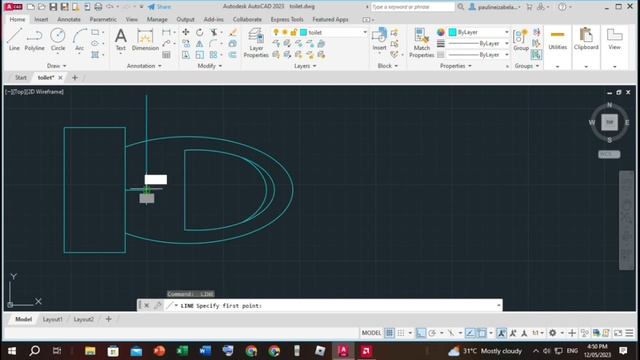Activate the Move tool in Modify

(186, 32)
